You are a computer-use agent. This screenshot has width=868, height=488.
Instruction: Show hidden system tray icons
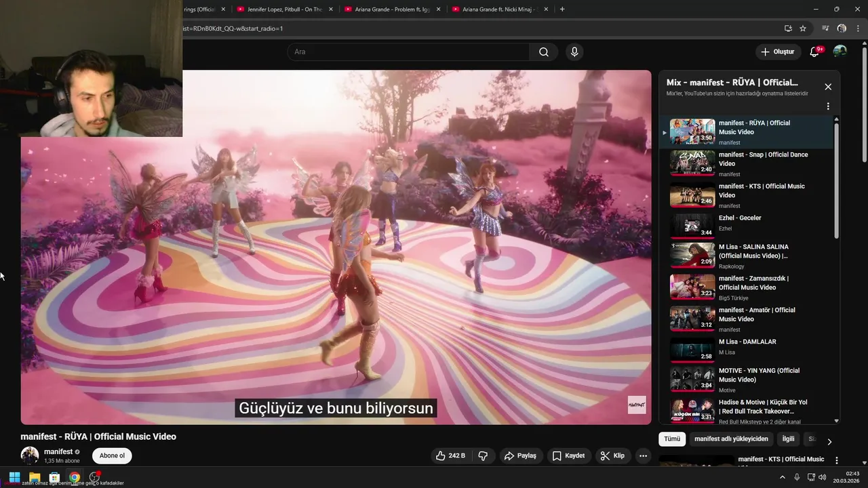point(782,477)
